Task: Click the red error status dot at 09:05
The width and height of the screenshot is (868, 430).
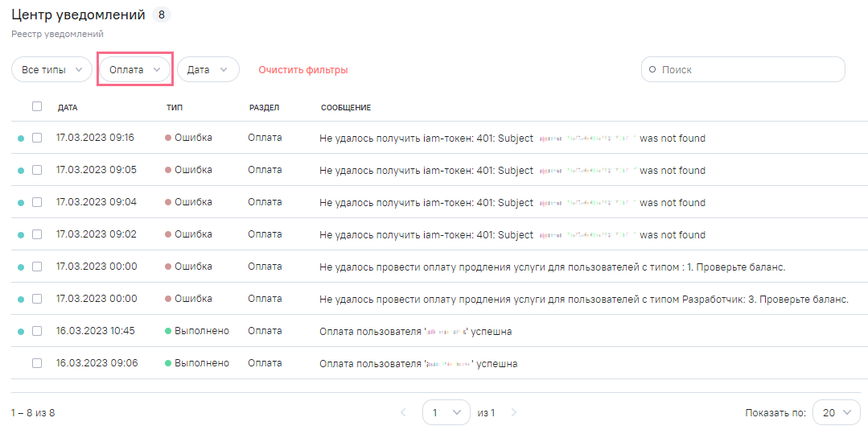Action: tap(168, 171)
